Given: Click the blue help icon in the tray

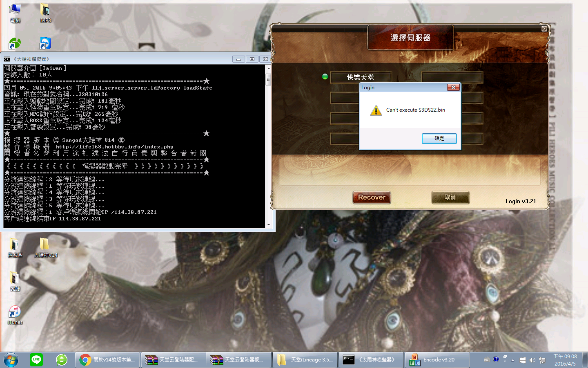Looking at the screenshot, I should pos(496,359).
